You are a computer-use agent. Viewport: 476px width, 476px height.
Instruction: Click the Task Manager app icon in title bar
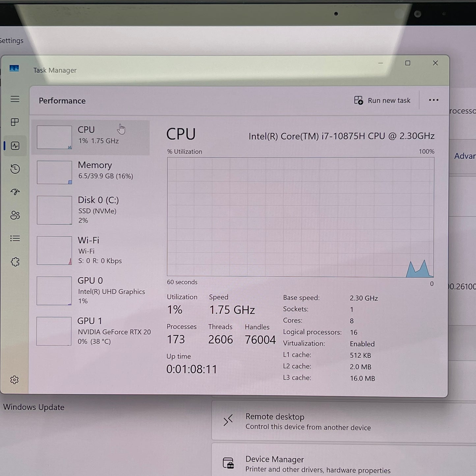(x=14, y=68)
